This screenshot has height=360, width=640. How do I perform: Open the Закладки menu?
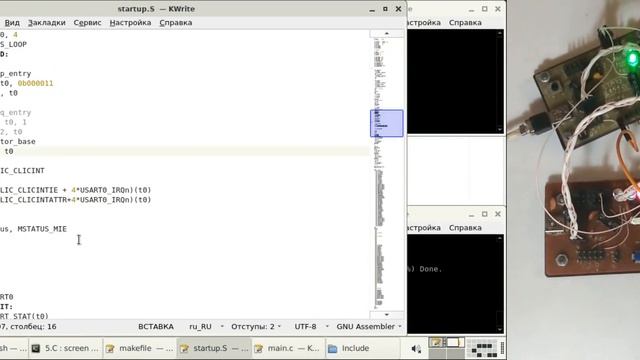(x=47, y=22)
